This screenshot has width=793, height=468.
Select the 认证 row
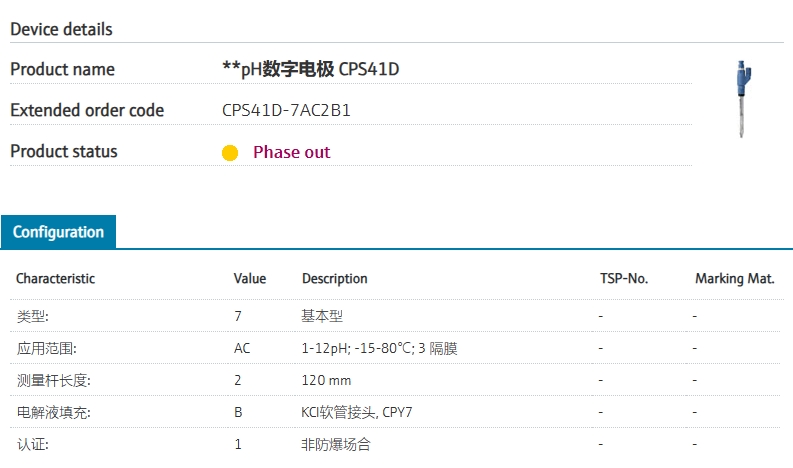[395, 444]
